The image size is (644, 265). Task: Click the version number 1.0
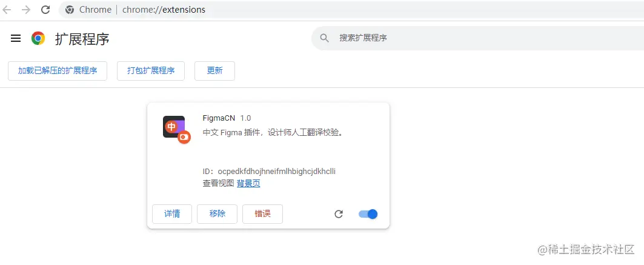point(245,118)
